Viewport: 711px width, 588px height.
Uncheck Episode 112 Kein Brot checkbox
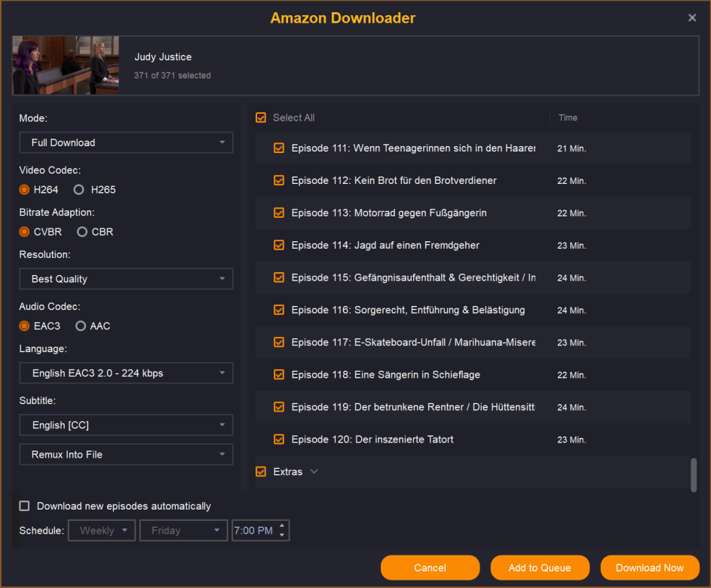tap(279, 181)
